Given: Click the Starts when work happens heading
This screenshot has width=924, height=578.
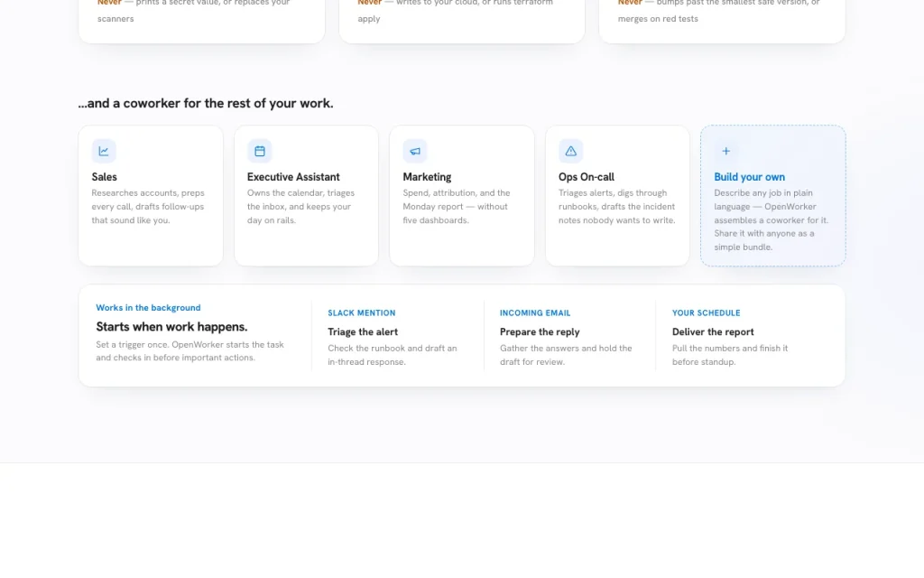Looking at the screenshot, I should point(171,327).
